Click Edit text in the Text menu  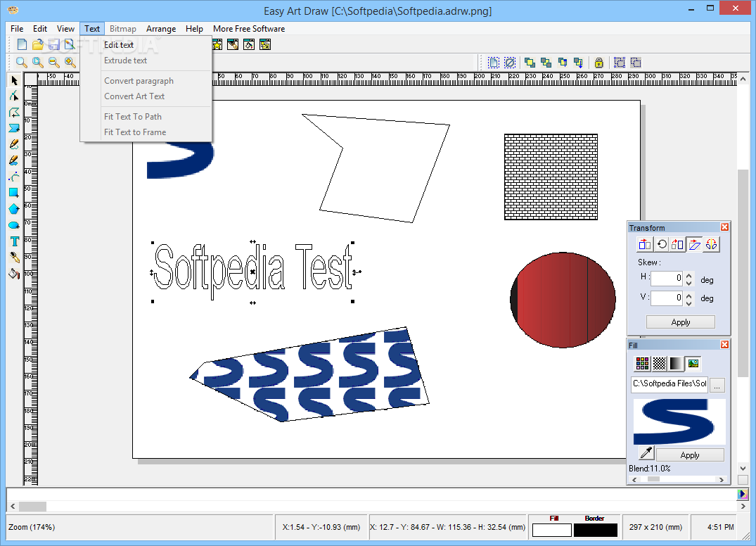coord(119,45)
